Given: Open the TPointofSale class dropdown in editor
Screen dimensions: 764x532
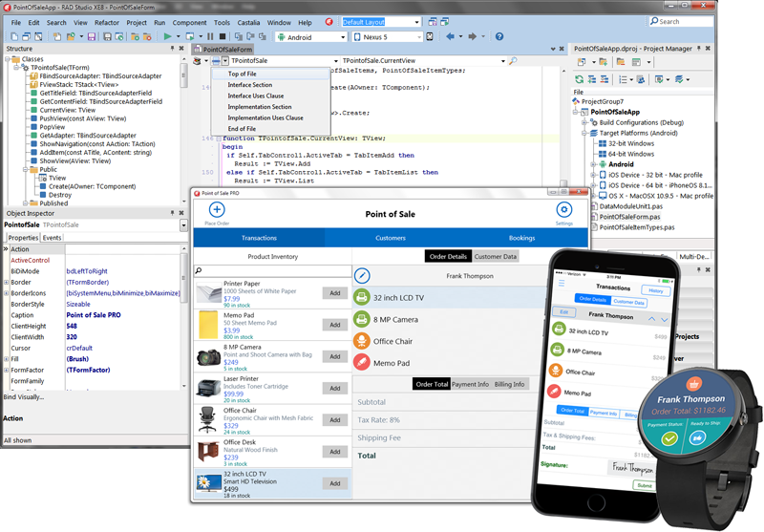Looking at the screenshot, I should click(x=336, y=61).
